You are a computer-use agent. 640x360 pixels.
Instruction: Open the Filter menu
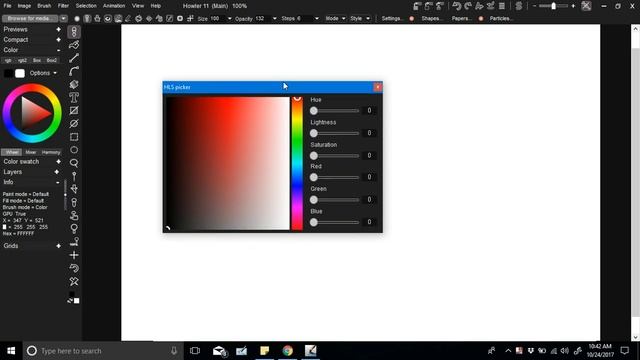[63, 6]
